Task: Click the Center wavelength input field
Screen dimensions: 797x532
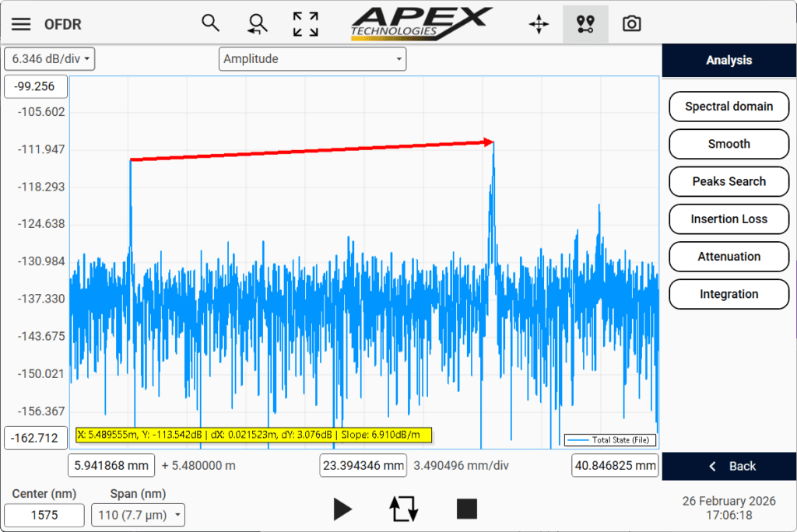Action: tap(44, 515)
